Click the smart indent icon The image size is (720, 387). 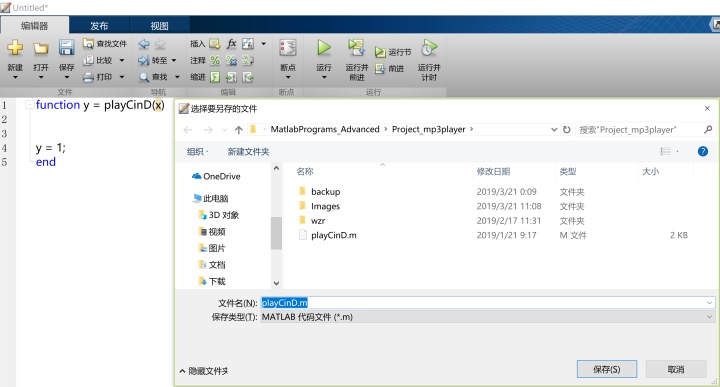click(215, 77)
